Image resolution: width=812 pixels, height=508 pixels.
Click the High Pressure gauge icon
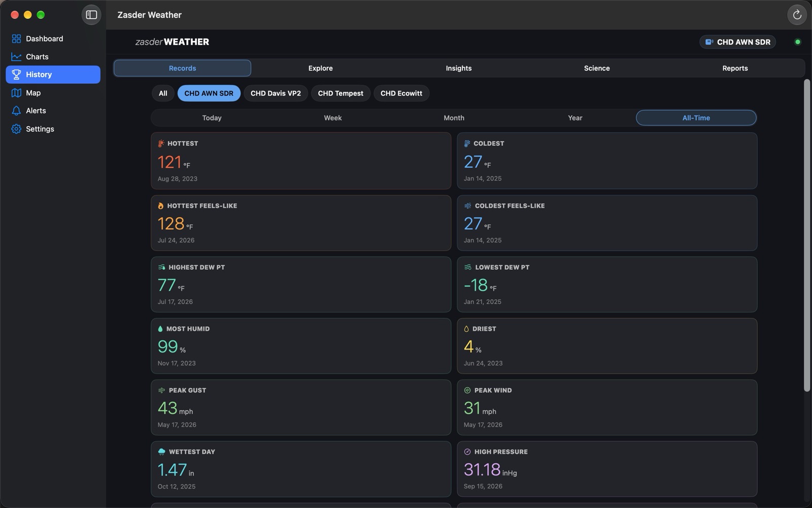pyautogui.click(x=467, y=452)
